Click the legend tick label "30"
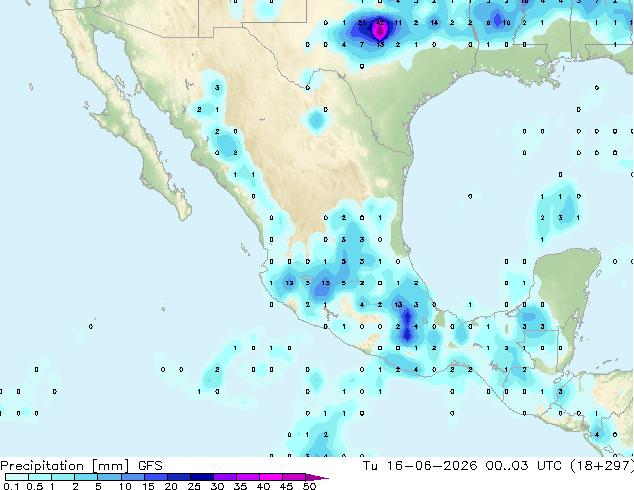Image resolution: width=634 pixels, height=490 pixels. coord(217,486)
